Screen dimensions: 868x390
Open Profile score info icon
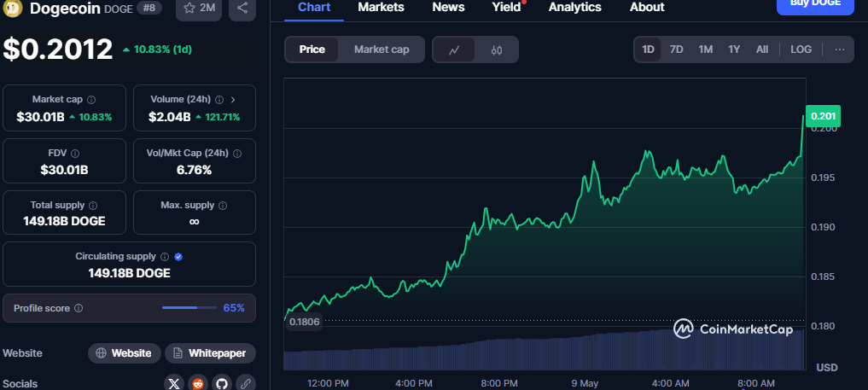(79, 308)
